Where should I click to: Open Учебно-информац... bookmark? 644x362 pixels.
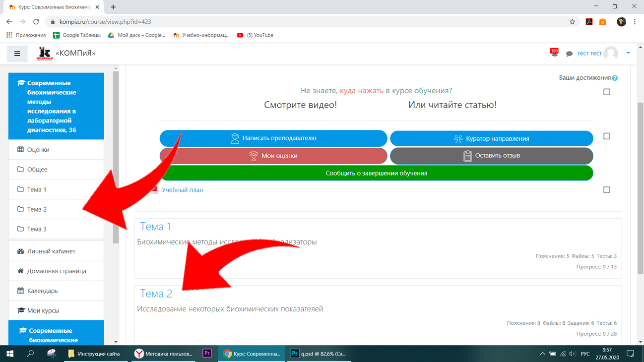tap(201, 35)
